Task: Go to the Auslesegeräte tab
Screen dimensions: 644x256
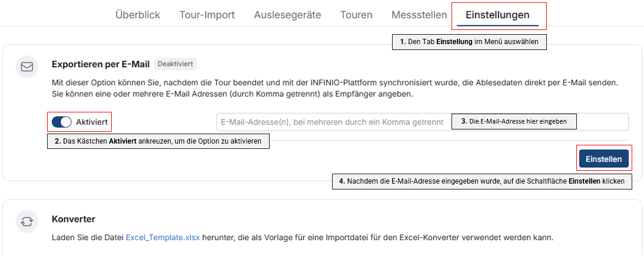Action: [x=287, y=15]
